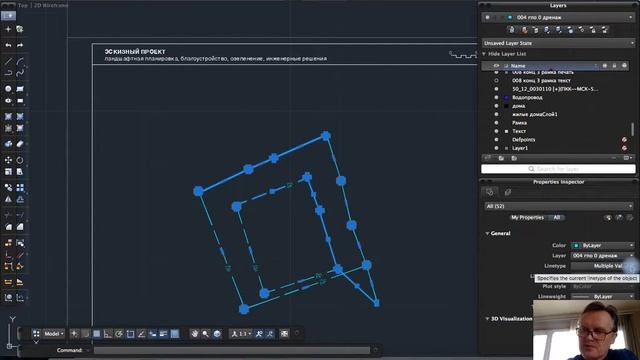Open the Lineweight ByLayer dropdown
640x360 pixels.
coord(602,297)
